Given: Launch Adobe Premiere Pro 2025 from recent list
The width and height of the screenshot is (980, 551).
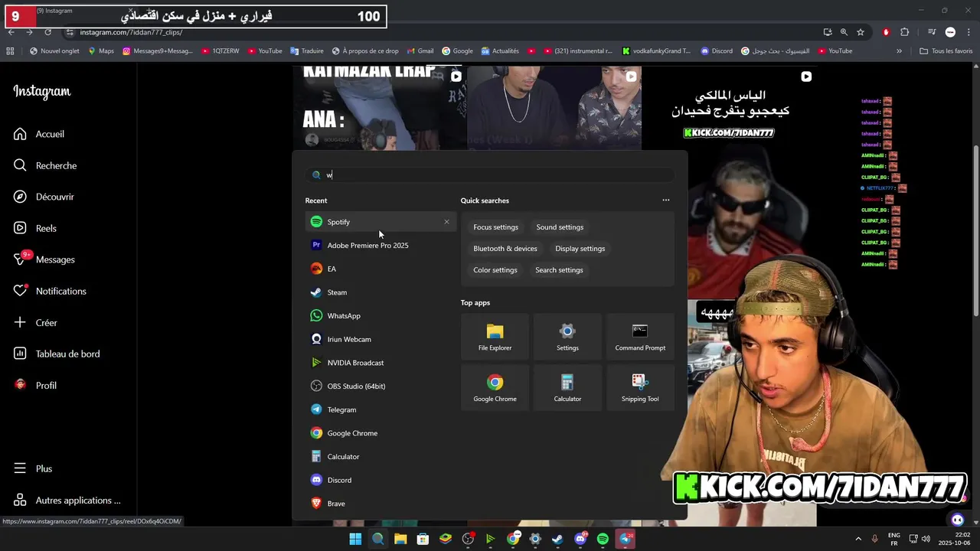Looking at the screenshot, I should (380, 246).
